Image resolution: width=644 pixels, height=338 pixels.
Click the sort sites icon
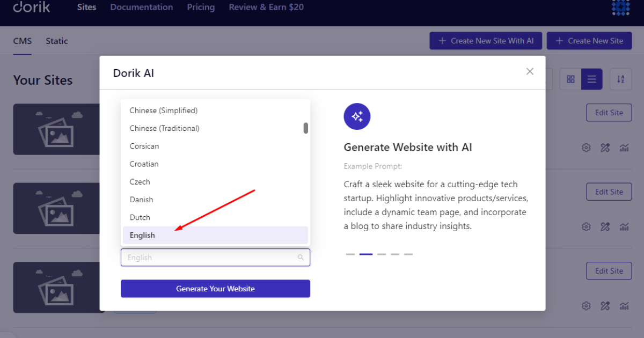(620, 79)
